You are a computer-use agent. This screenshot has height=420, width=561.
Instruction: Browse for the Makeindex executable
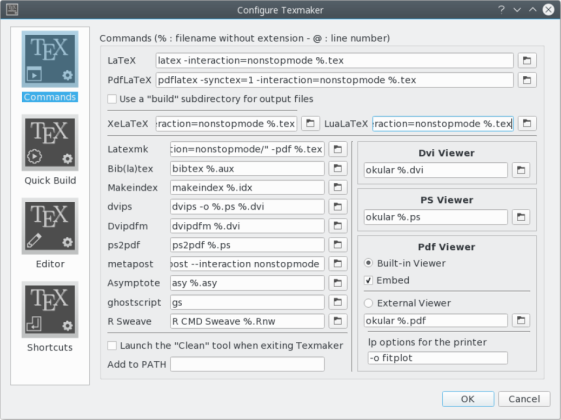(x=338, y=187)
